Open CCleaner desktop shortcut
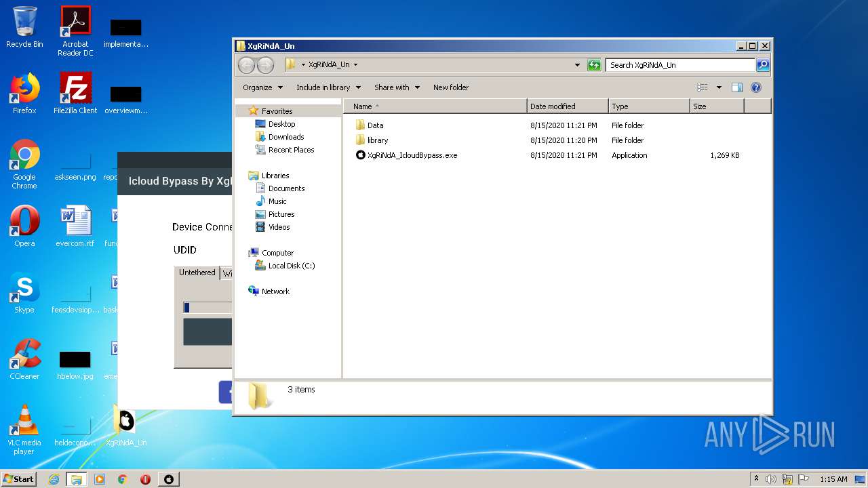Image resolution: width=868 pixels, height=488 pixels. 24,359
